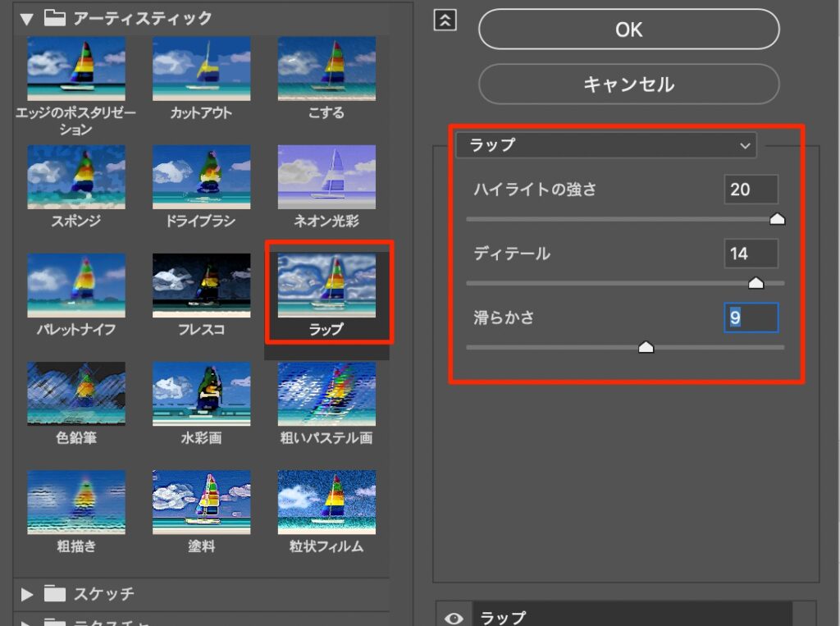Collapse the filter gallery panel with double-arrow icon

[444, 21]
